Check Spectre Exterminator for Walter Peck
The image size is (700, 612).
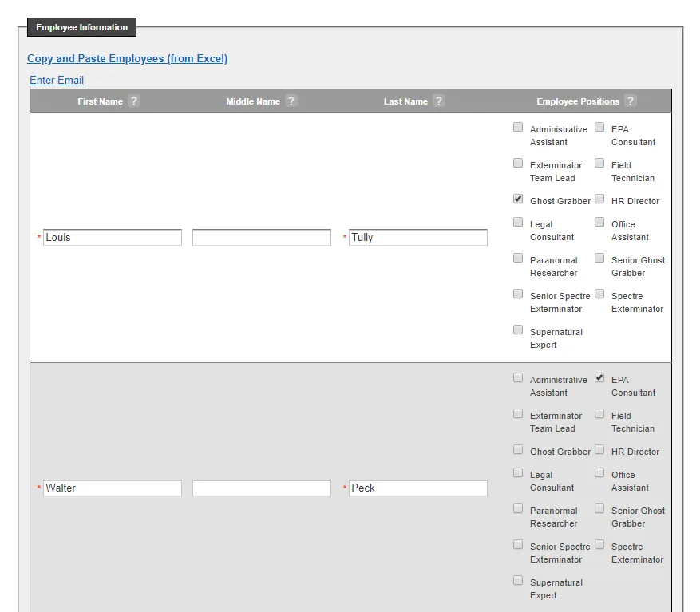point(599,544)
